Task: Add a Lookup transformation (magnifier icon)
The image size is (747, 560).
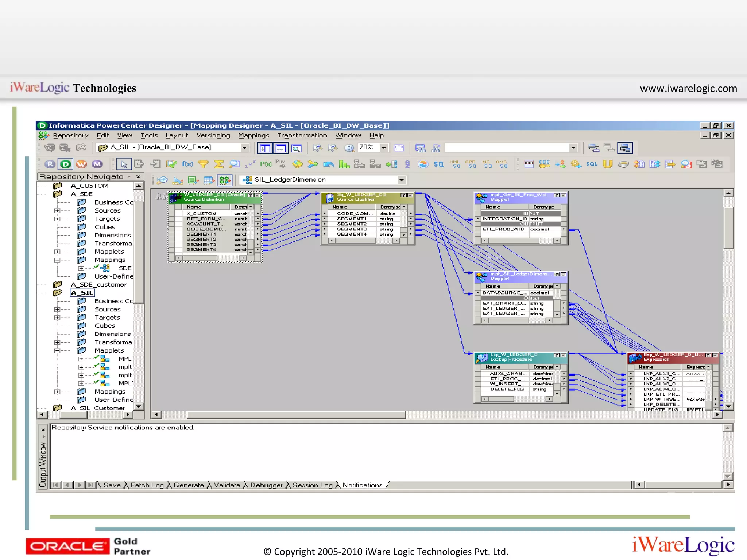Action: pos(235,164)
